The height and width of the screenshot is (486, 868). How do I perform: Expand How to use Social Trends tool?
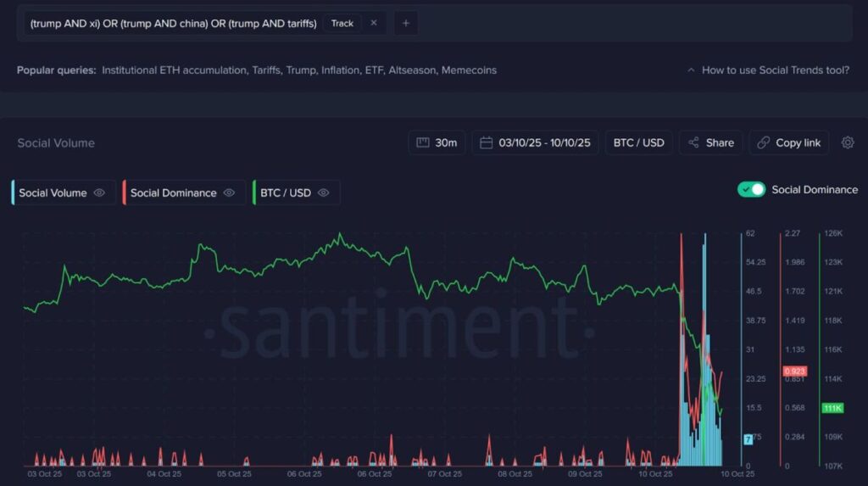[768, 70]
